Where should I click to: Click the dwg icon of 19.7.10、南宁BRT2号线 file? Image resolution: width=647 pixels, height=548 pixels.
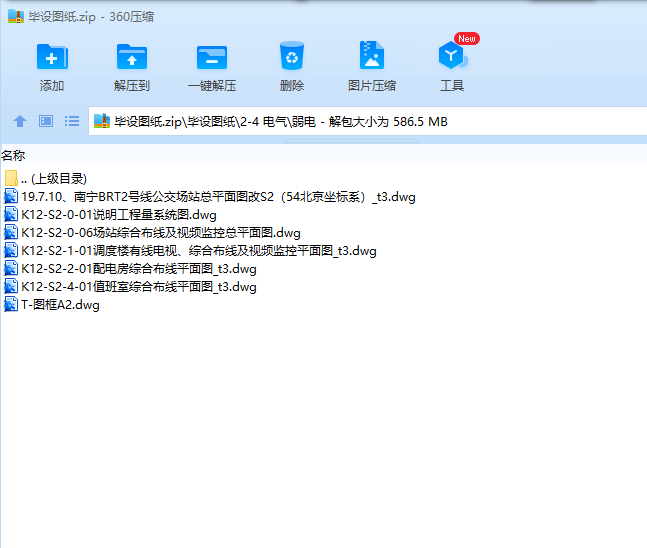coord(11,196)
